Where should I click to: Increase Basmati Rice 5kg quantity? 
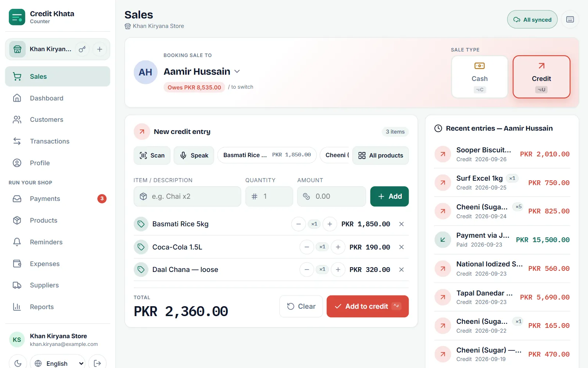330,224
